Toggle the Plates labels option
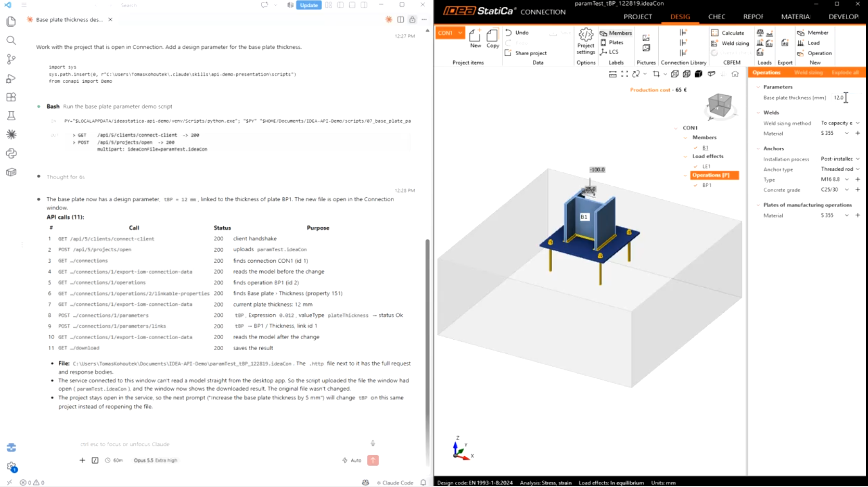 pos(611,43)
